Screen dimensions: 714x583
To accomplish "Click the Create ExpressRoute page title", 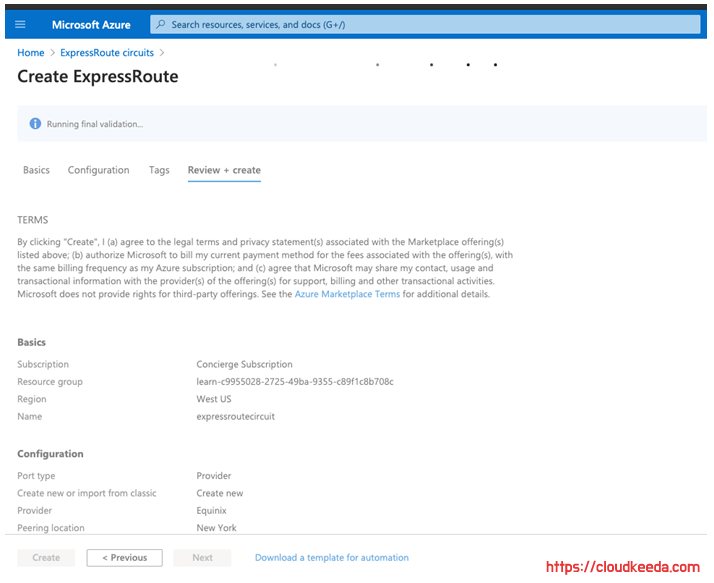I will [x=98, y=77].
